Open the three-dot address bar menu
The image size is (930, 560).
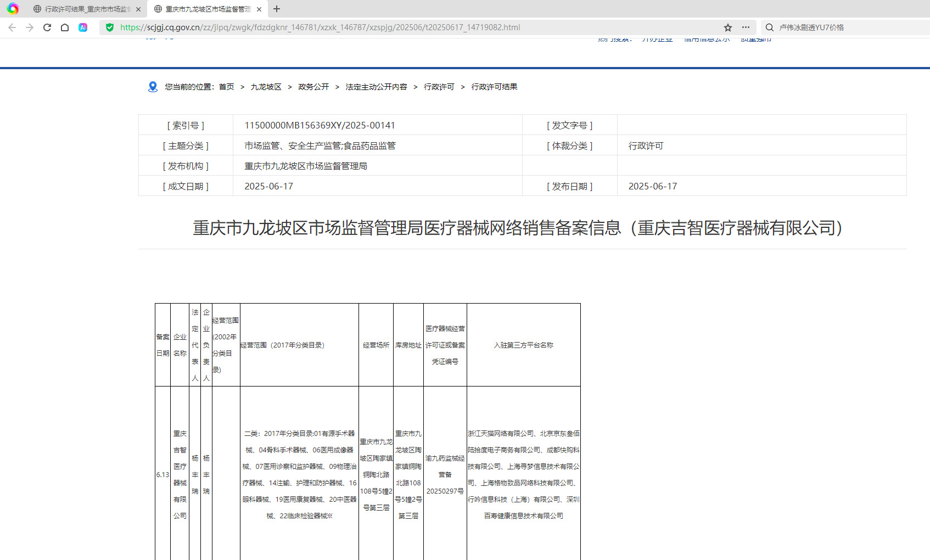point(746,27)
